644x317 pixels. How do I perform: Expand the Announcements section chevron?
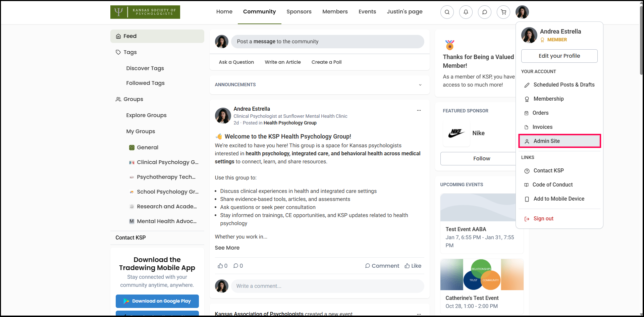pyautogui.click(x=420, y=85)
